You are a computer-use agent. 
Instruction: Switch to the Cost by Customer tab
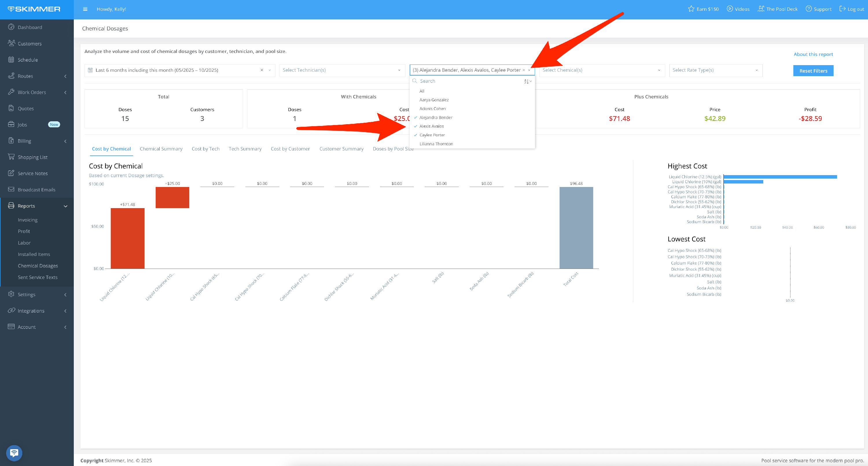coord(290,149)
